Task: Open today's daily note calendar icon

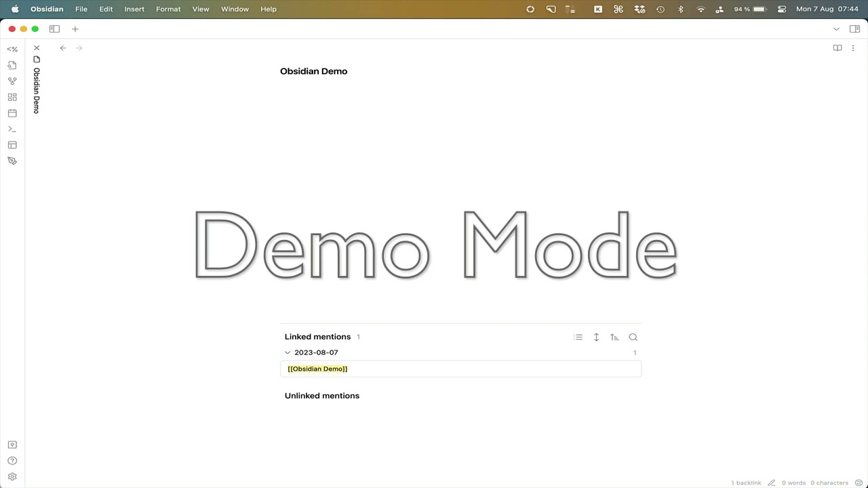Action: [12, 113]
